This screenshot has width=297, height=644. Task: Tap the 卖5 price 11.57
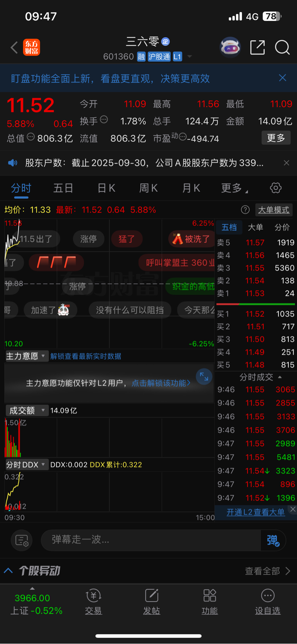tap(255, 242)
